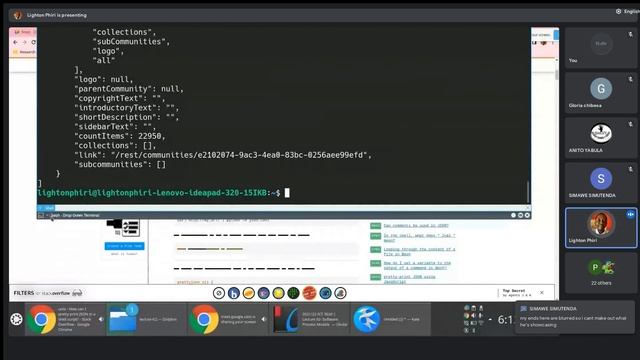The height and width of the screenshot is (360, 640).
Task: Click the crossed-circle filter icon in the filters bar
Action: pos(219,293)
